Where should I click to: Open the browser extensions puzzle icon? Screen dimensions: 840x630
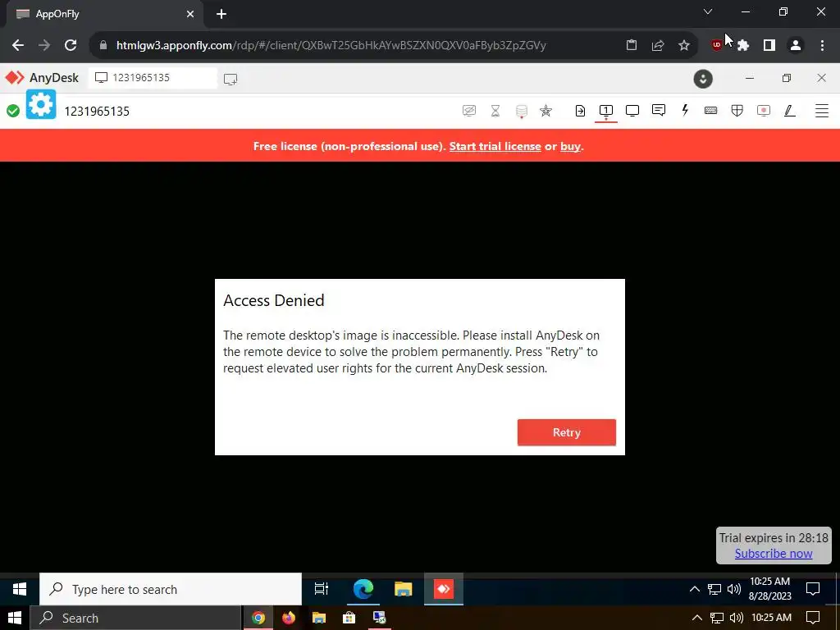[743, 46]
